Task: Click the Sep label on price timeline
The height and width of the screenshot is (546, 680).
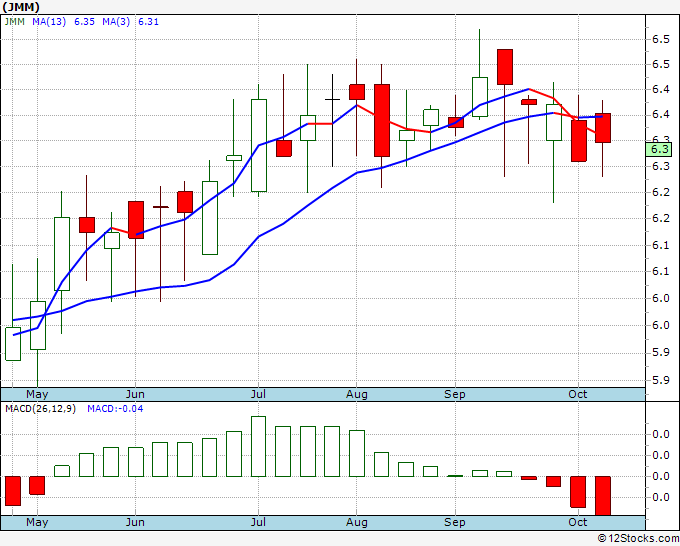Action: pyautogui.click(x=454, y=394)
